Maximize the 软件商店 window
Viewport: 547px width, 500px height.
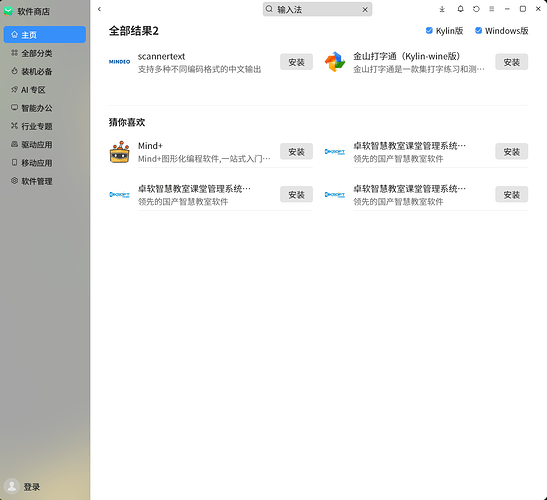click(x=523, y=9)
